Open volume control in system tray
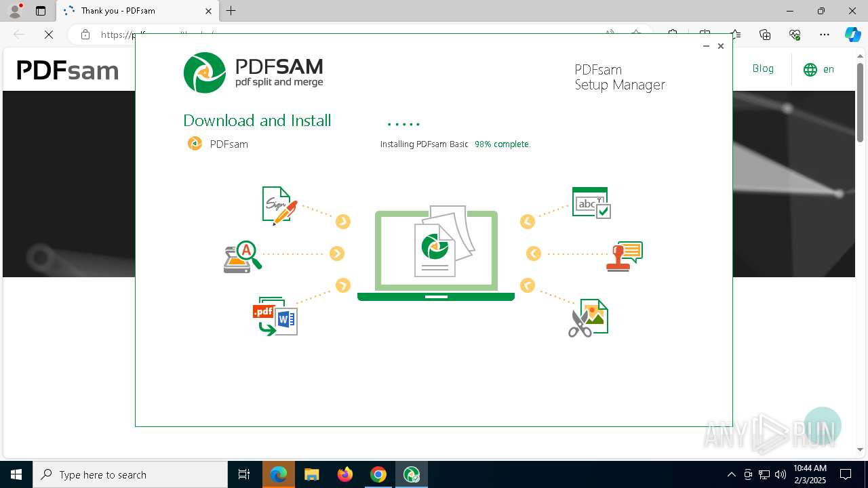The width and height of the screenshot is (868, 488). [780, 474]
